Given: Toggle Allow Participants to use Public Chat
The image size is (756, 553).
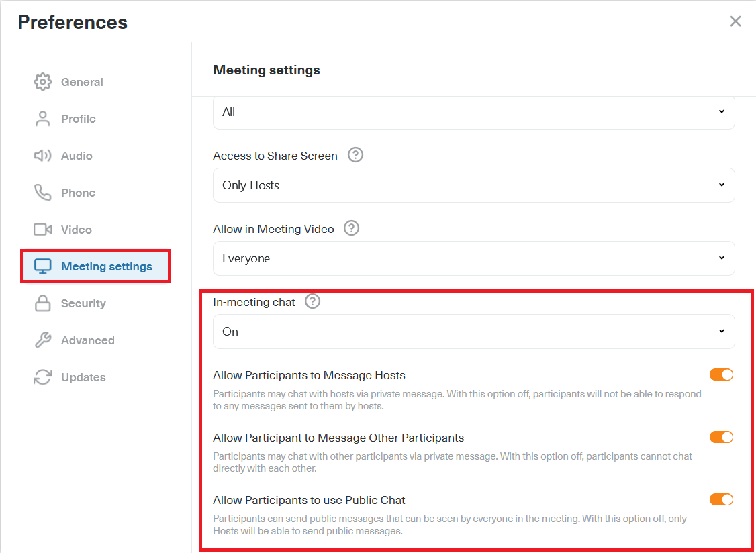Looking at the screenshot, I should 721,499.
